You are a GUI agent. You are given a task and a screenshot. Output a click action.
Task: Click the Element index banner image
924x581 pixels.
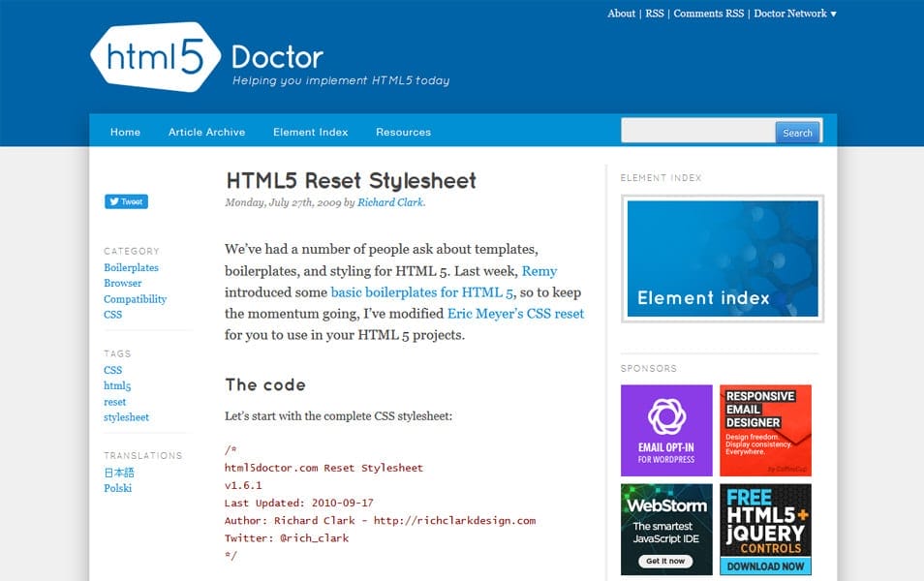(x=720, y=258)
